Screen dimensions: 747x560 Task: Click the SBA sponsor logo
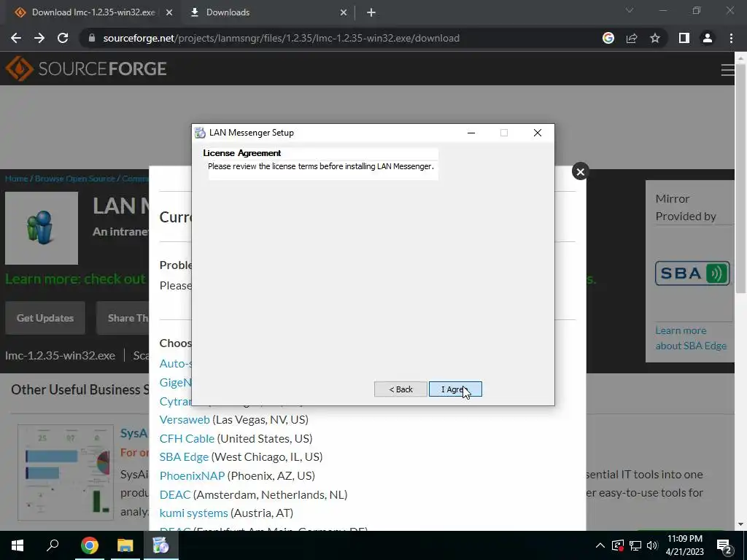pos(692,273)
